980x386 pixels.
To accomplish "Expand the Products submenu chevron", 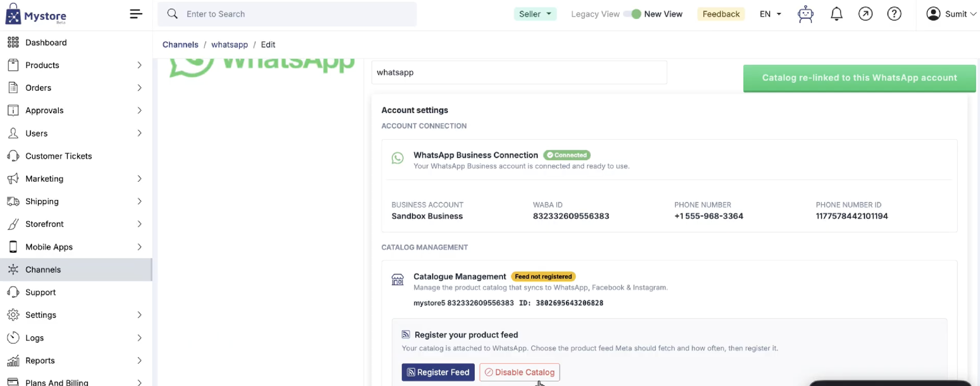I will (x=139, y=65).
